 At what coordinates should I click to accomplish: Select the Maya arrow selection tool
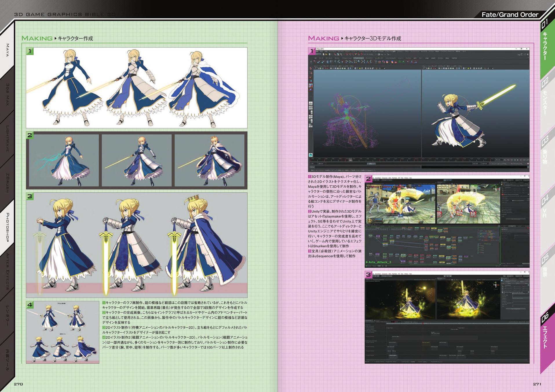pyautogui.click(x=311, y=69)
